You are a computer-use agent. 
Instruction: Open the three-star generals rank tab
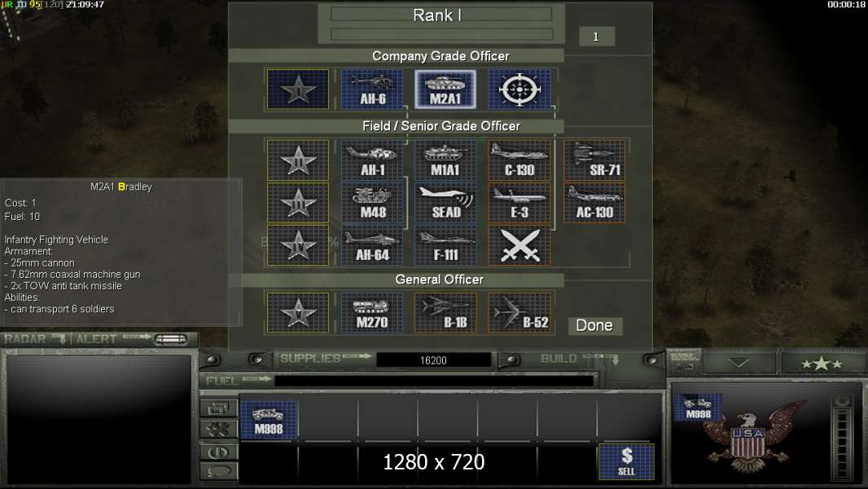pos(822,363)
